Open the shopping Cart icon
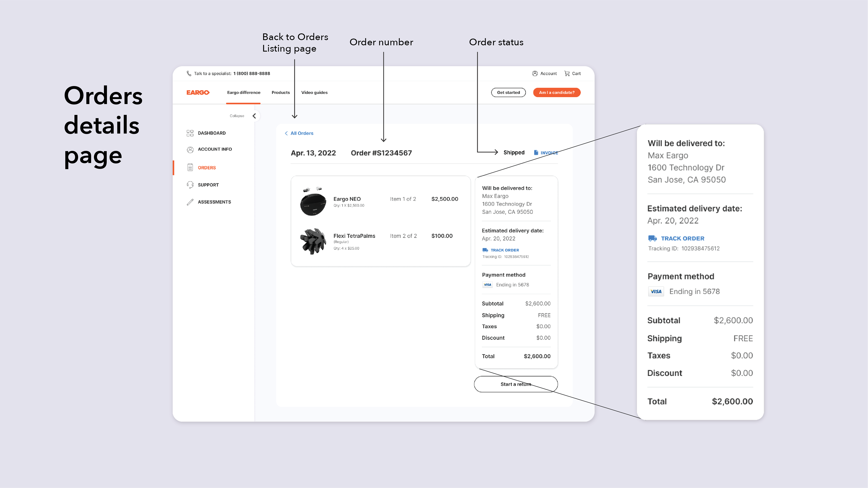This screenshot has height=488, width=868. (567, 73)
